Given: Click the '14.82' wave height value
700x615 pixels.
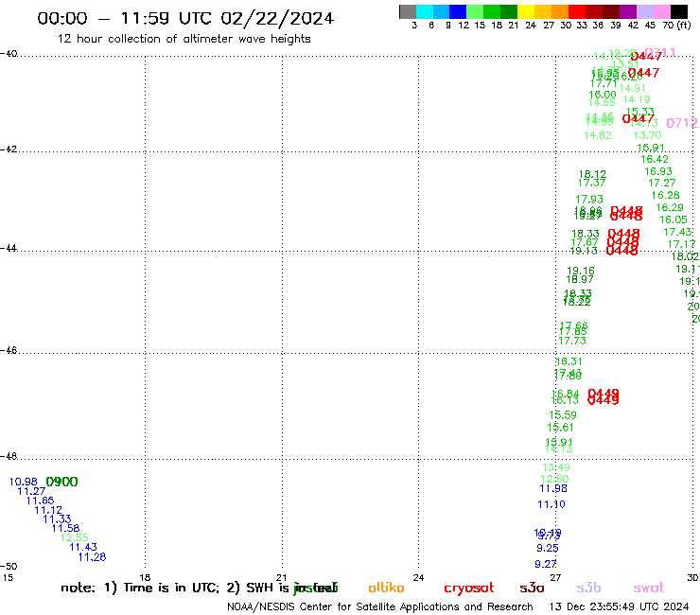Looking at the screenshot, I should [598, 135].
